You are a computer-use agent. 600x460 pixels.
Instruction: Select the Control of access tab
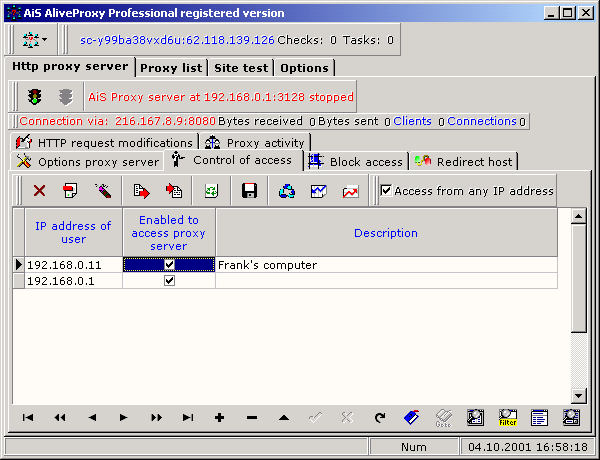233,160
